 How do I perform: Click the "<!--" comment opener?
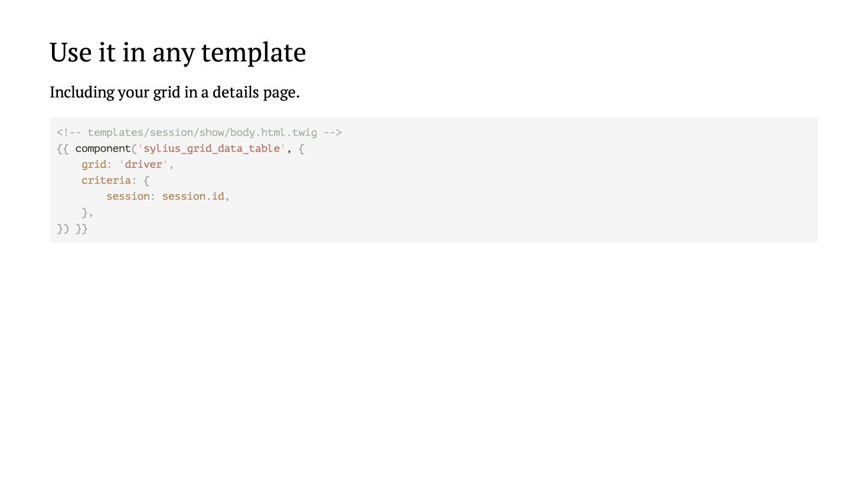pyautogui.click(x=69, y=133)
